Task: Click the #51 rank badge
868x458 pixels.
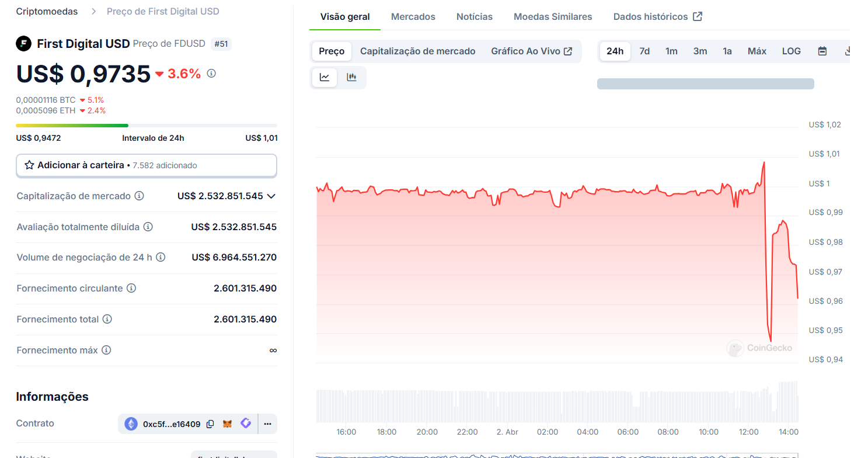Action: click(x=221, y=44)
